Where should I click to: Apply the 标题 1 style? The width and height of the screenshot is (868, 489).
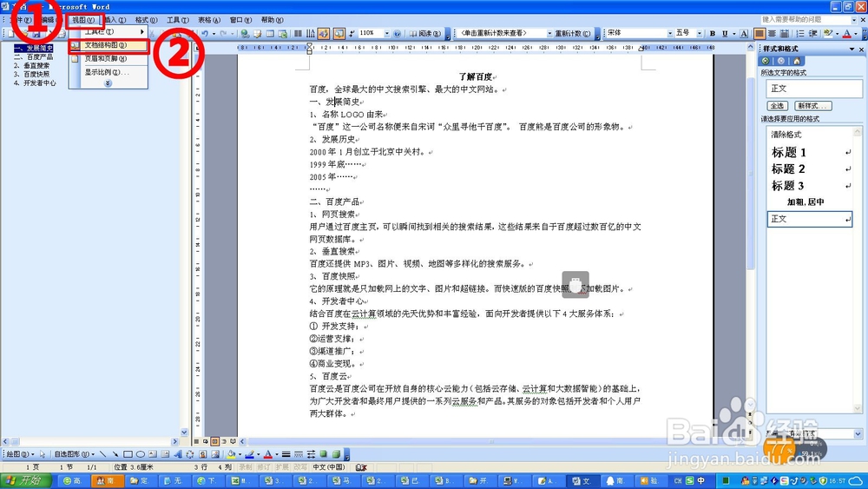pos(809,152)
